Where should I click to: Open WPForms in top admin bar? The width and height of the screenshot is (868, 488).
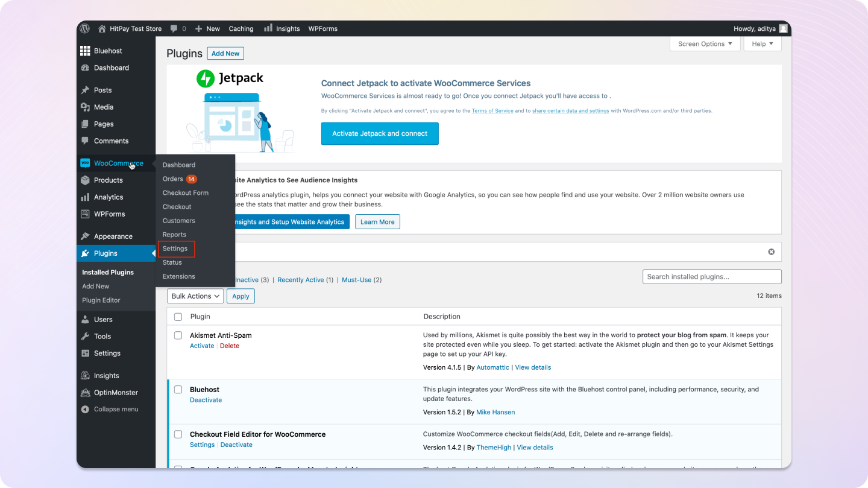323,28
